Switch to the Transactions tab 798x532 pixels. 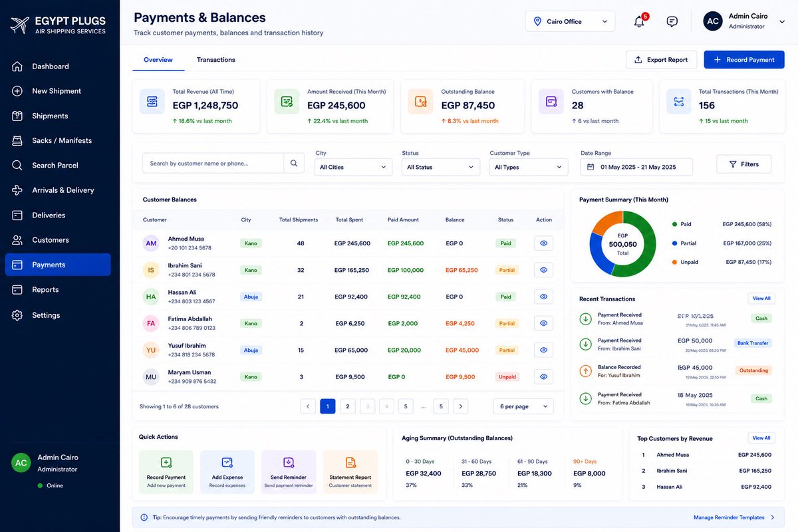(x=216, y=60)
